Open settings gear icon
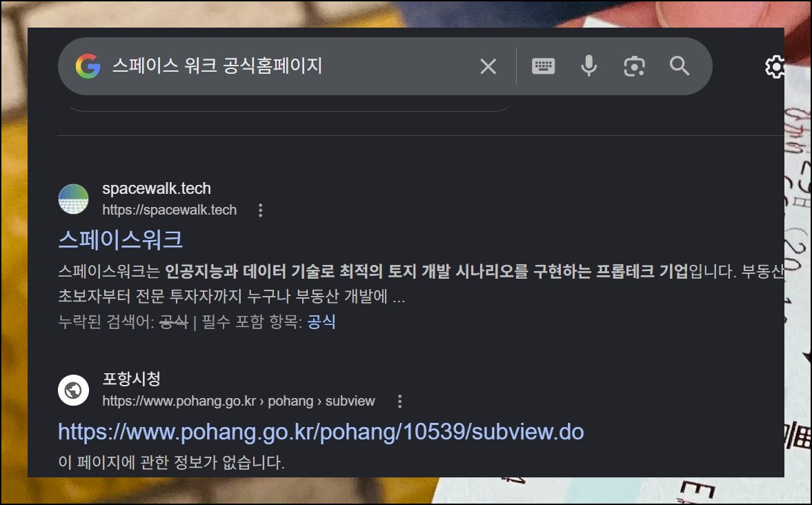This screenshot has height=505, width=812. 775,67
